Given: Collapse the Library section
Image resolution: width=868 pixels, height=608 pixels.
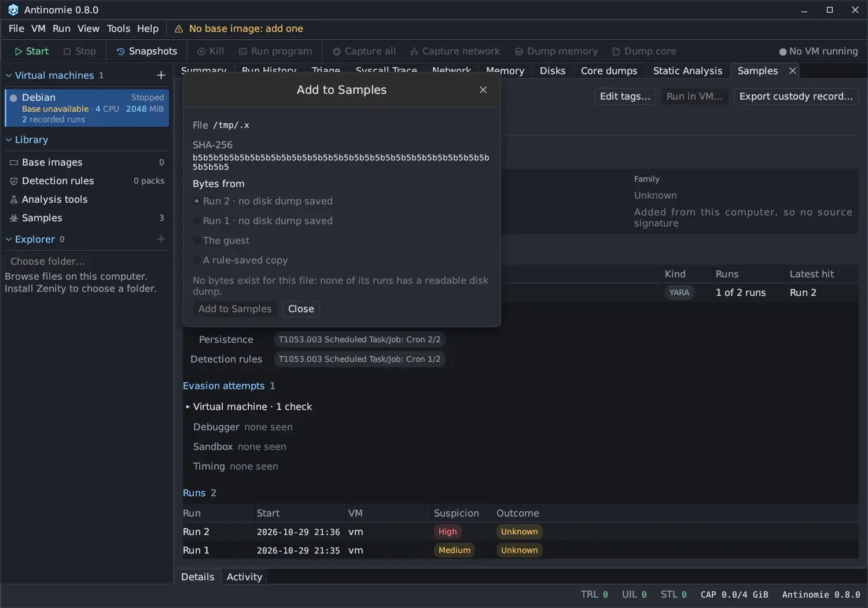Looking at the screenshot, I should (x=9, y=140).
